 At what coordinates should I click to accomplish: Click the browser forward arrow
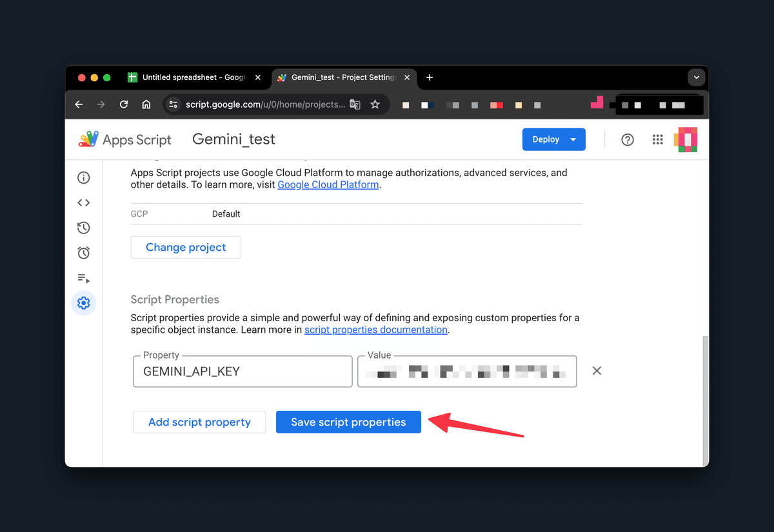click(x=101, y=104)
